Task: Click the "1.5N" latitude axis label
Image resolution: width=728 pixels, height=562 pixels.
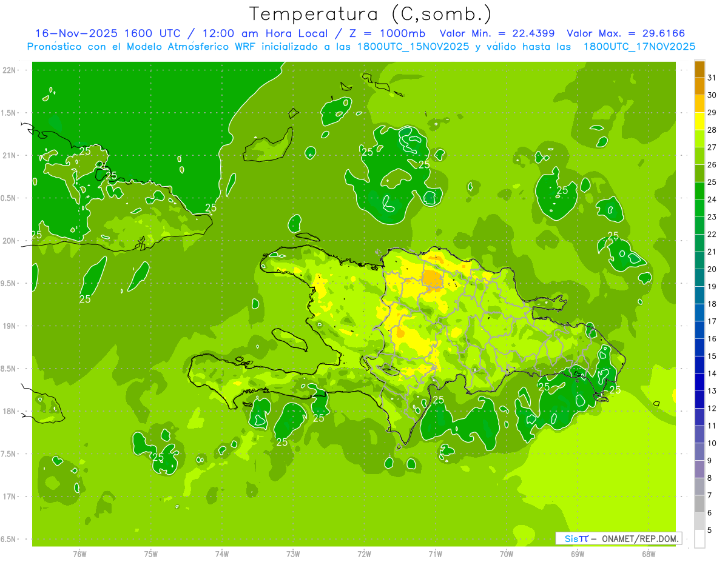Action: [10, 113]
